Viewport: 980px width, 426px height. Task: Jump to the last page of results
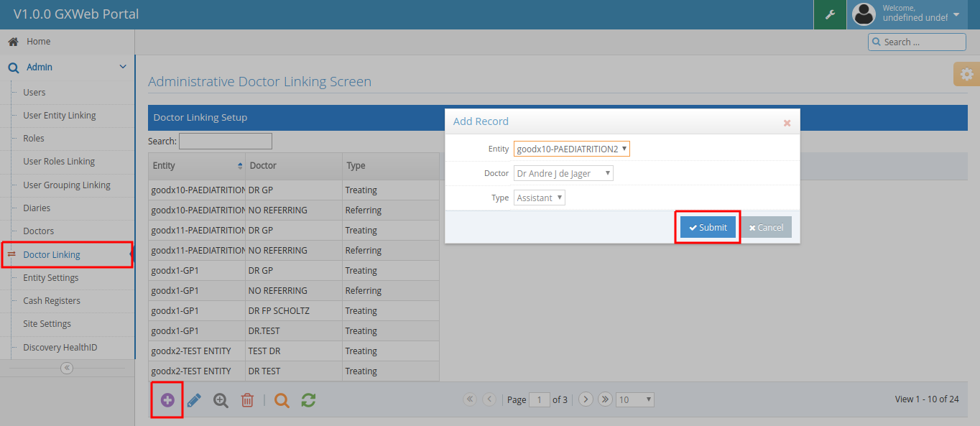[605, 399]
